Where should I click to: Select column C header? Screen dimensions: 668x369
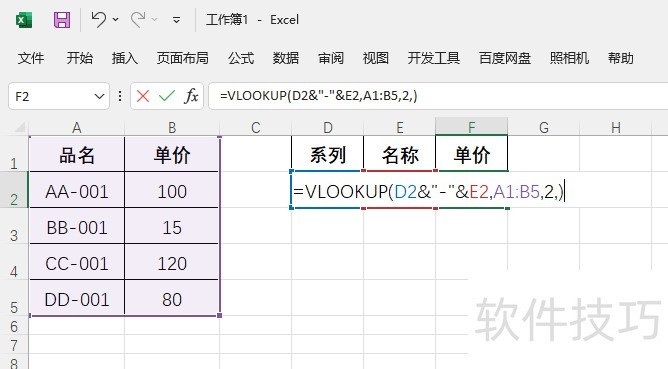click(256, 127)
